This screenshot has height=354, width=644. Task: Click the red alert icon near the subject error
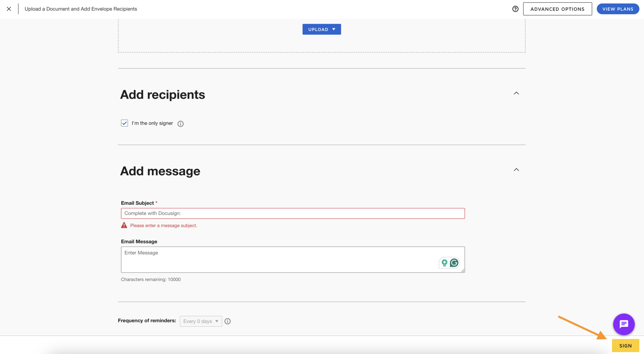[124, 225]
